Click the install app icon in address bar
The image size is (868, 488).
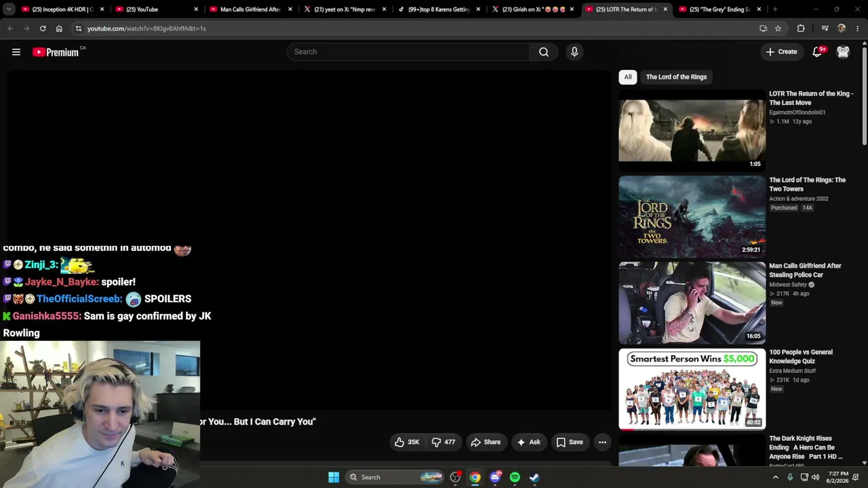click(x=763, y=28)
